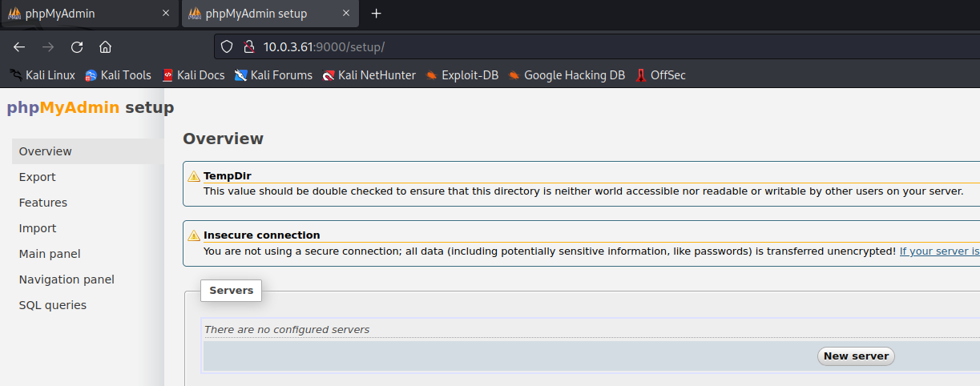Screen dimensions: 980x386
Task: Select Features in the sidebar
Action: tap(88, 203)
